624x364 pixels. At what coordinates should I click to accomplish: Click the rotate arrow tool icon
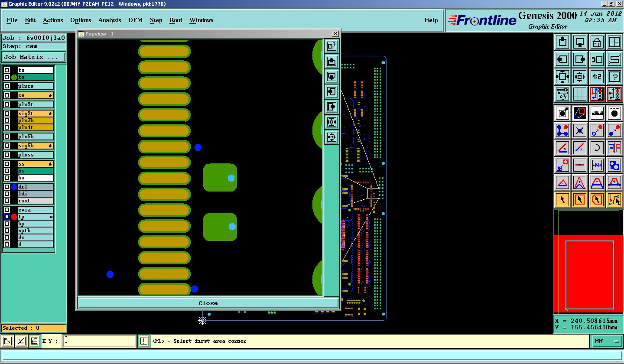pyautogui.click(x=597, y=148)
